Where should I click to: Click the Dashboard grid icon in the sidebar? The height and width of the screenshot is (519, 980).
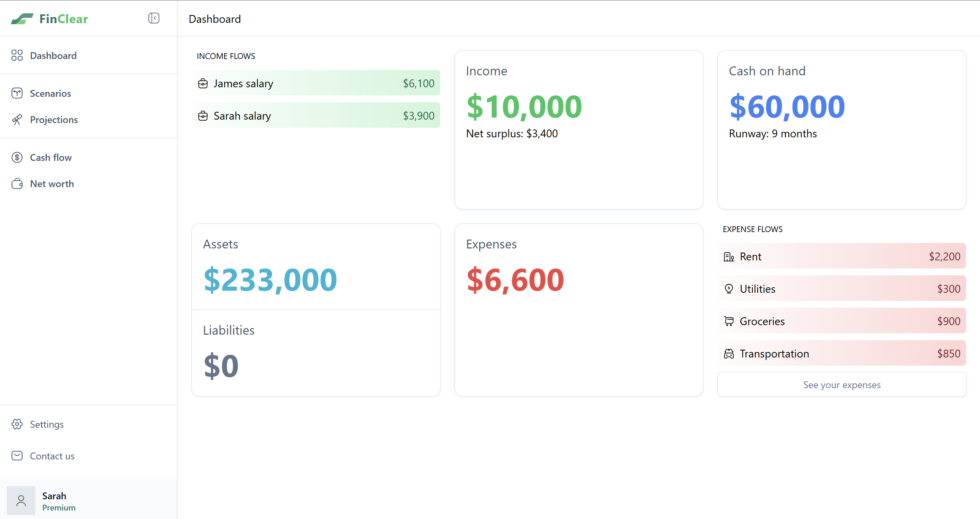coord(17,56)
